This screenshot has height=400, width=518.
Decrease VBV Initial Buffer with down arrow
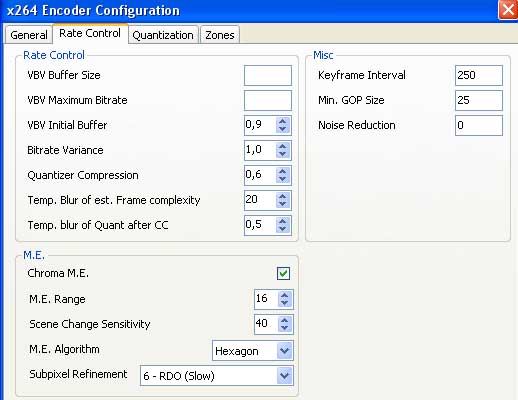click(x=282, y=129)
